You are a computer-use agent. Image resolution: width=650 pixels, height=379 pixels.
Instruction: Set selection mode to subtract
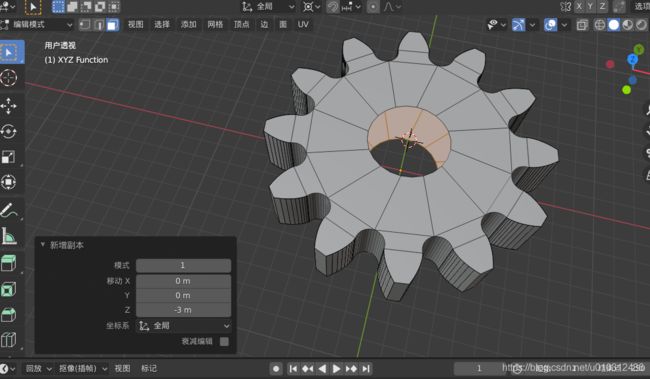point(86,7)
